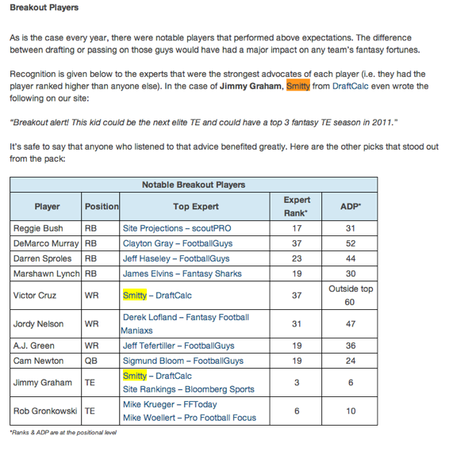Image resolution: width=476 pixels, height=451 pixels.
Task: Open Mike Krueger – FFToday link
Action: point(170,404)
